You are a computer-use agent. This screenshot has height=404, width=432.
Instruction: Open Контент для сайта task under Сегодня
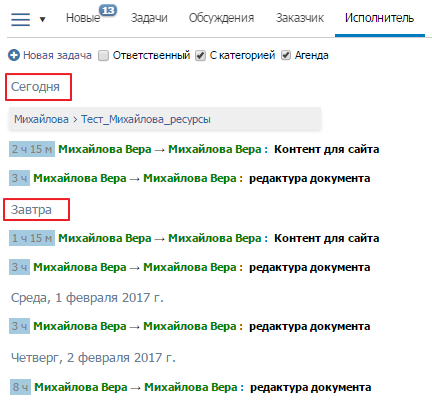pos(327,149)
